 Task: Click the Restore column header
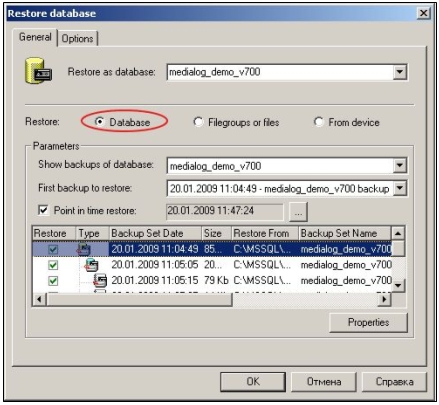54,233
